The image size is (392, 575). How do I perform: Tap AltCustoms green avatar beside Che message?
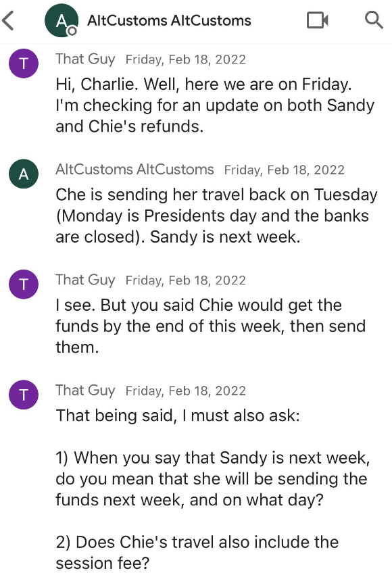tap(24, 174)
